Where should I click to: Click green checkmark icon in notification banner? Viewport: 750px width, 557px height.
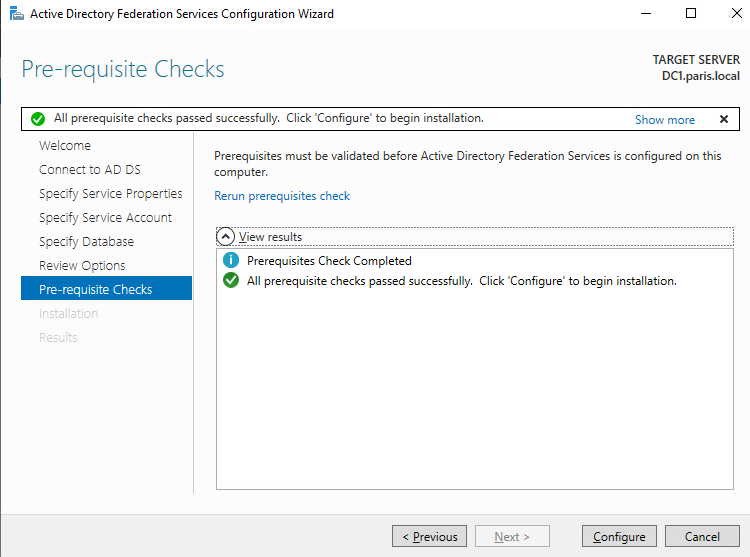click(38, 119)
